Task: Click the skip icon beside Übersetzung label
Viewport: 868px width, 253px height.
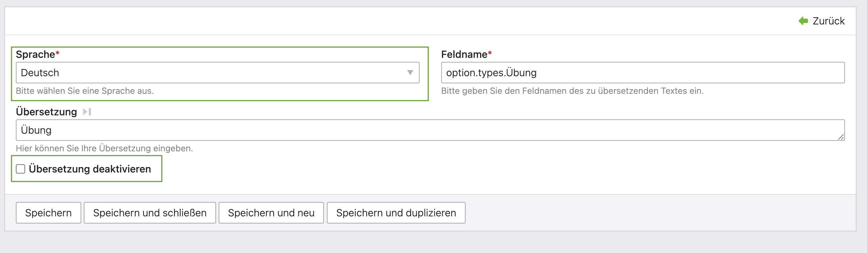Action: pyautogui.click(x=87, y=112)
